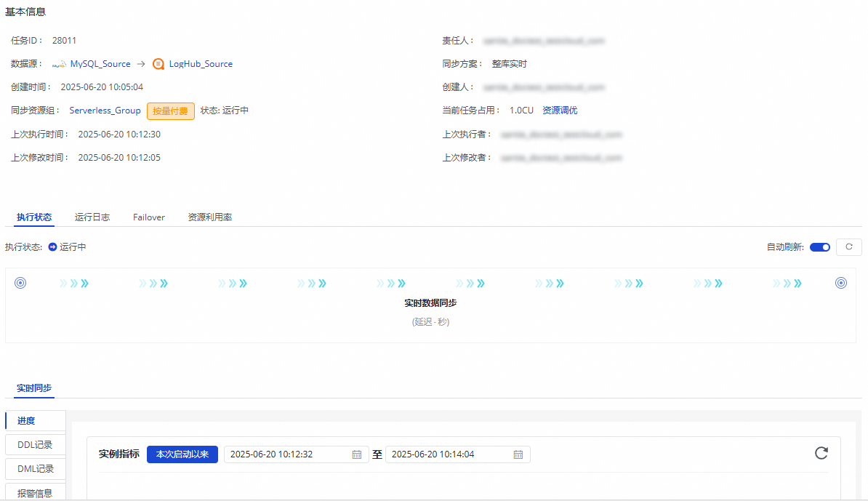Select the 进度 side tab
The image size is (868, 501).
pyautogui.click(x=36, y=421)
